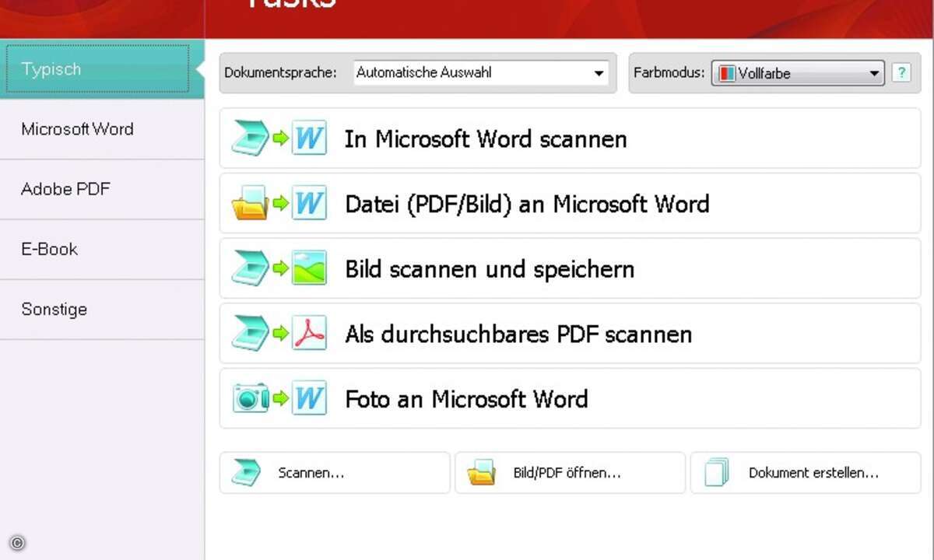Screen dimensions: 934x560
Task: Click Adobe PDF icon in durchsuchbares PDF row
Action: point(309,334)
